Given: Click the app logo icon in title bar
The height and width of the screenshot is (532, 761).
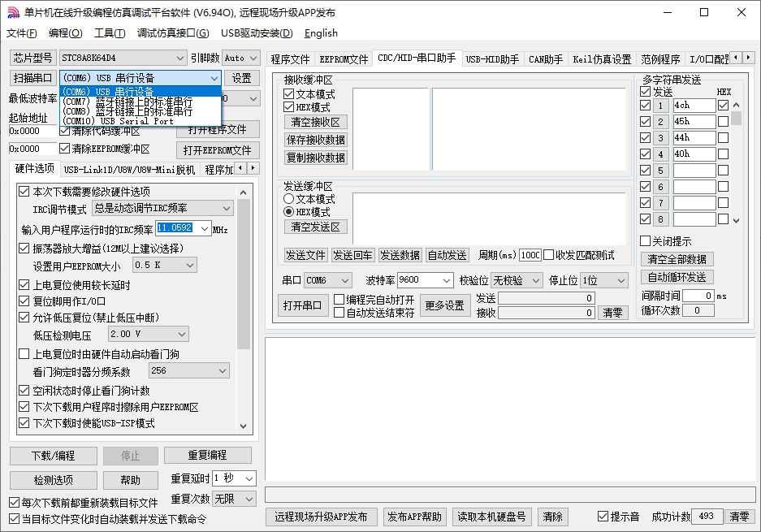Looking at the screenshot, I should tap(13, 12).
